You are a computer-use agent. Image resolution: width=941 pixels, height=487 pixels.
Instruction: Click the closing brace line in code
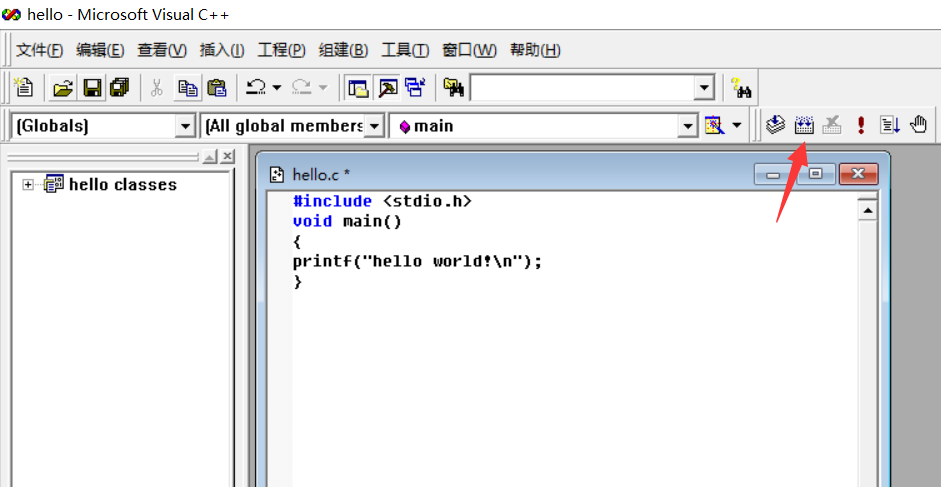click(297, 282)
